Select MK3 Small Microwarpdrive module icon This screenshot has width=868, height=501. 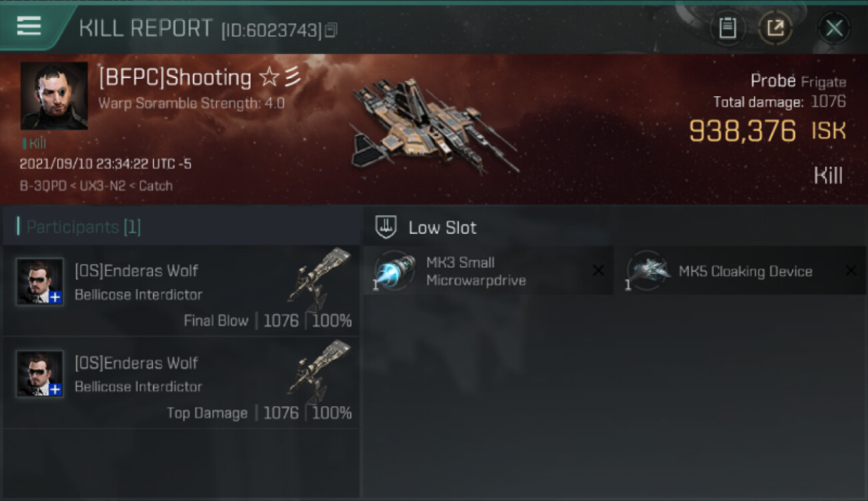coord(395,271)
